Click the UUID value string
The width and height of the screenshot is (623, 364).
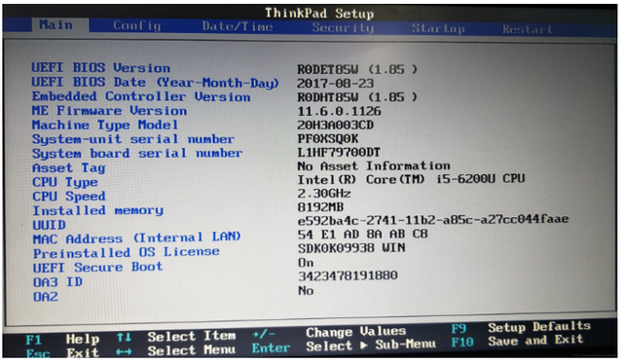[x=433, y=219]
